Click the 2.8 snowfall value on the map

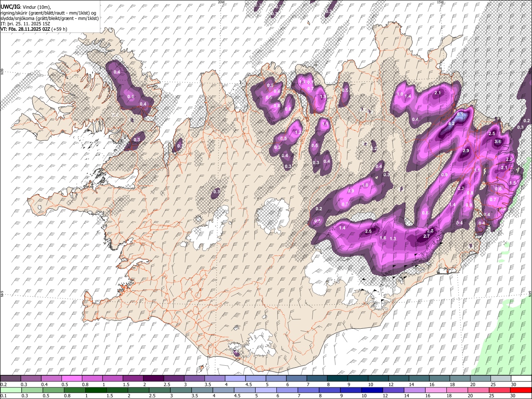pos(430,231)
